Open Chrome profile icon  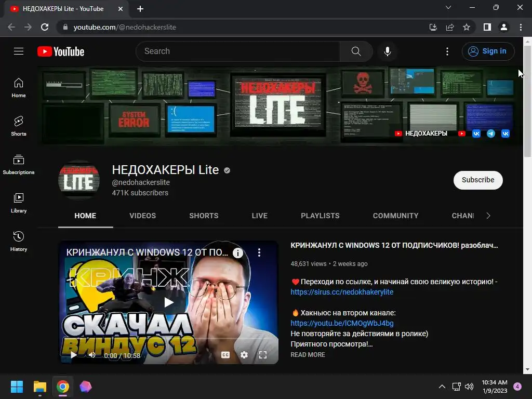pos(504,27)
